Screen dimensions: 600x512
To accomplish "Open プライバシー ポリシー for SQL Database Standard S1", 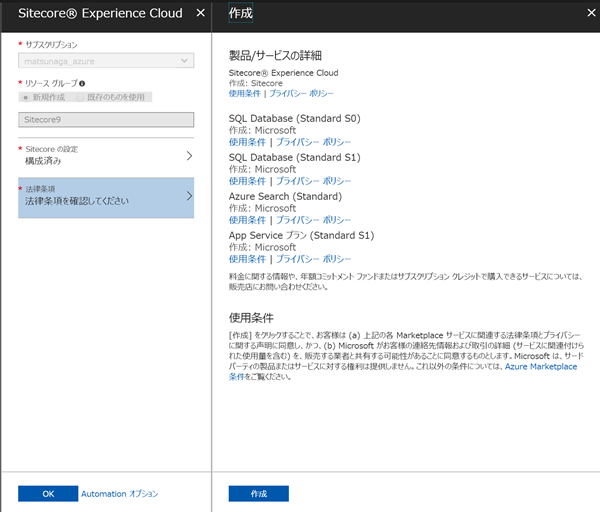I will 313,181.
